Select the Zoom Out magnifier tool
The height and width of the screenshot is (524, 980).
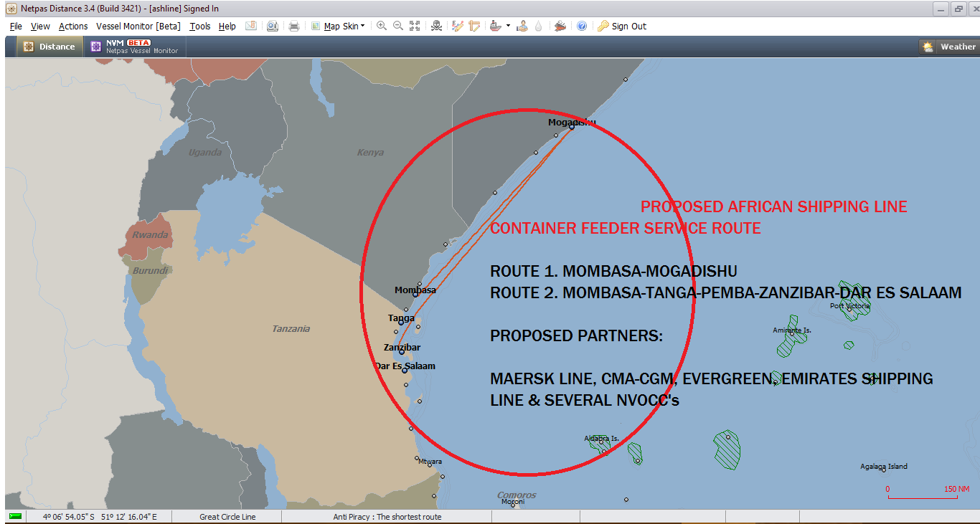click(x=397, y=25)
